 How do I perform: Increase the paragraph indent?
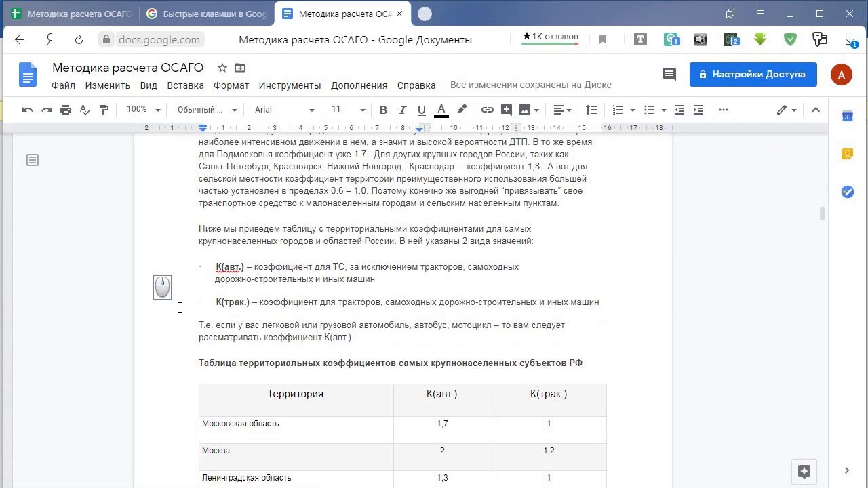[x=698, y=110]
